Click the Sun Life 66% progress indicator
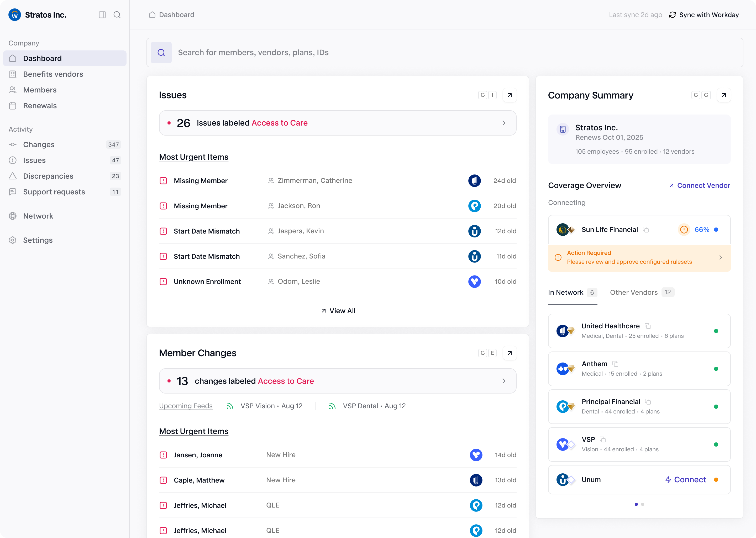Image resolution: width=756 pixels, height=538 pixels. pyautogui.click(x=702, y=230)
